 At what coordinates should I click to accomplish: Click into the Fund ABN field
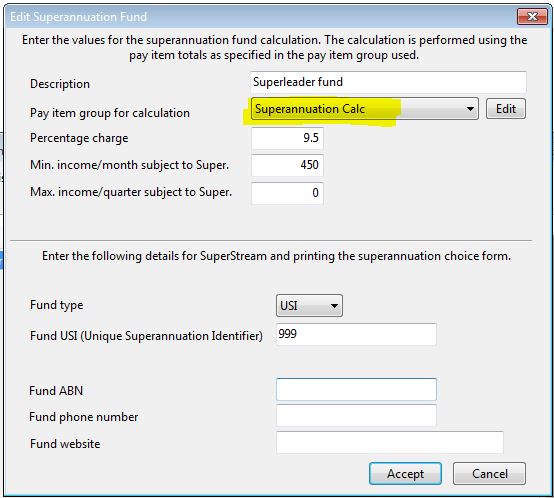356,390
